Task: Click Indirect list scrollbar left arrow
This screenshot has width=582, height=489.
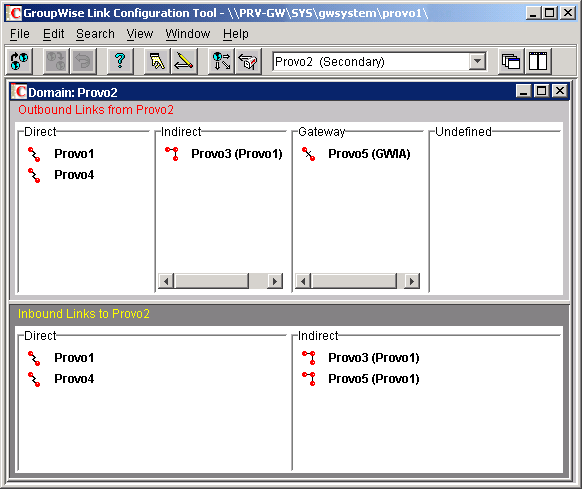Action: coord(166,281)
